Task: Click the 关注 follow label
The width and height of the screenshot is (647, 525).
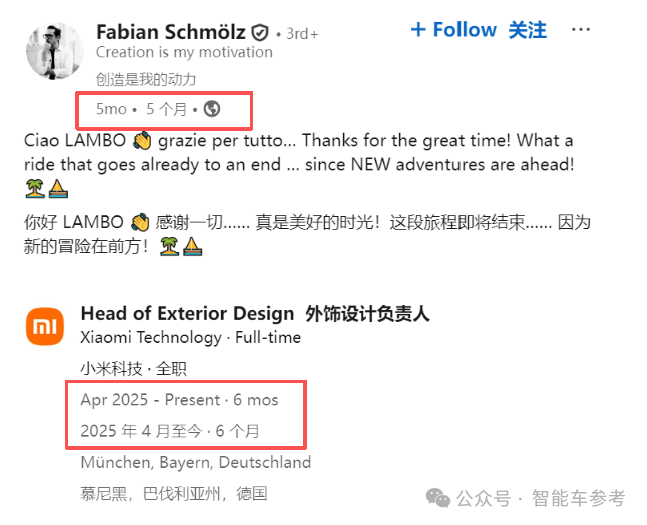Action: click(527, 30)
